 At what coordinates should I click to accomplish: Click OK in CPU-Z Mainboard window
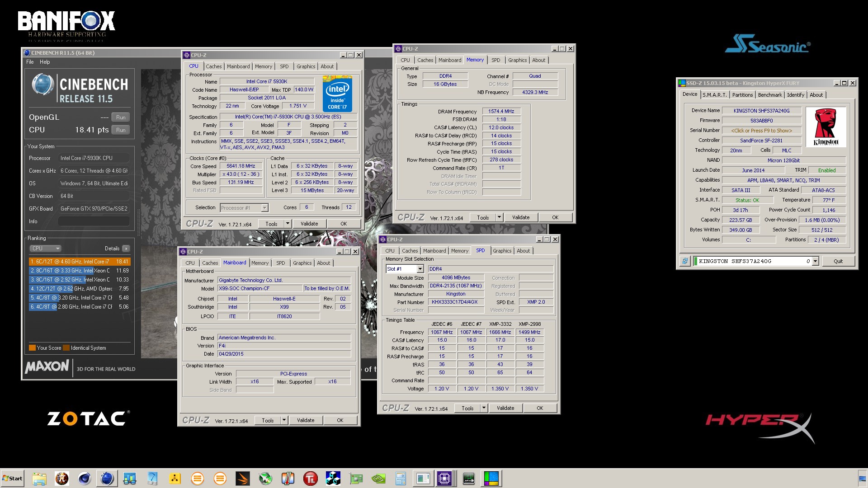[340, 420]
